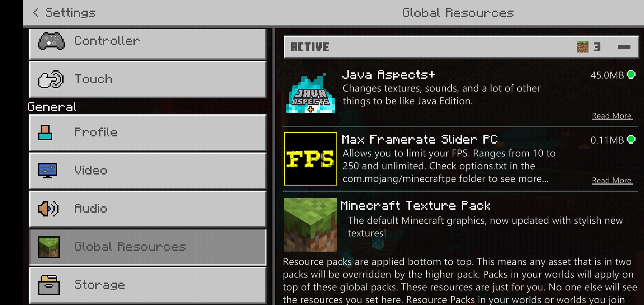Click the General section heading
Image resolution: width=644 pixels, height=305 pixels.
(52, 106)
